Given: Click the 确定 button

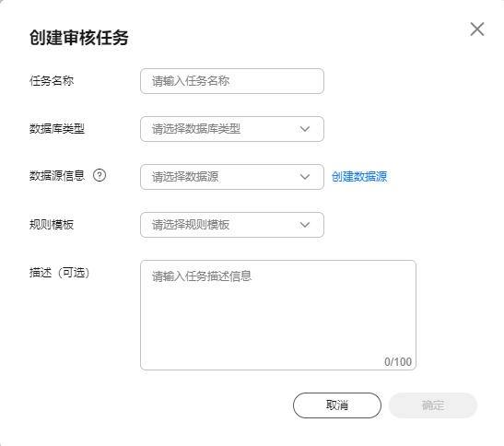Looking at the screenshot, I should (433, 405).
